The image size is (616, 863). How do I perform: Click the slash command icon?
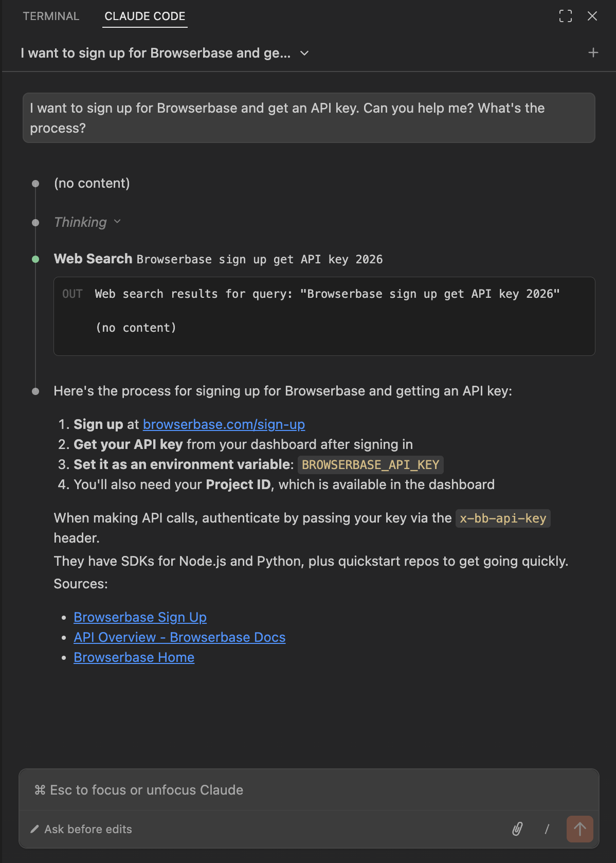tap(547, 829)
